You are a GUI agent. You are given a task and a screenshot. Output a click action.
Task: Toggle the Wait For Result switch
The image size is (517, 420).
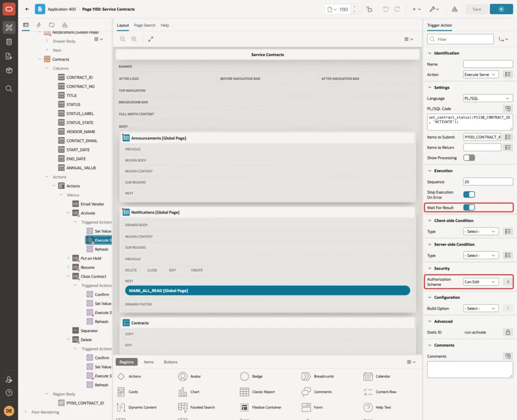pyautogui.click(x=469, y=207)
